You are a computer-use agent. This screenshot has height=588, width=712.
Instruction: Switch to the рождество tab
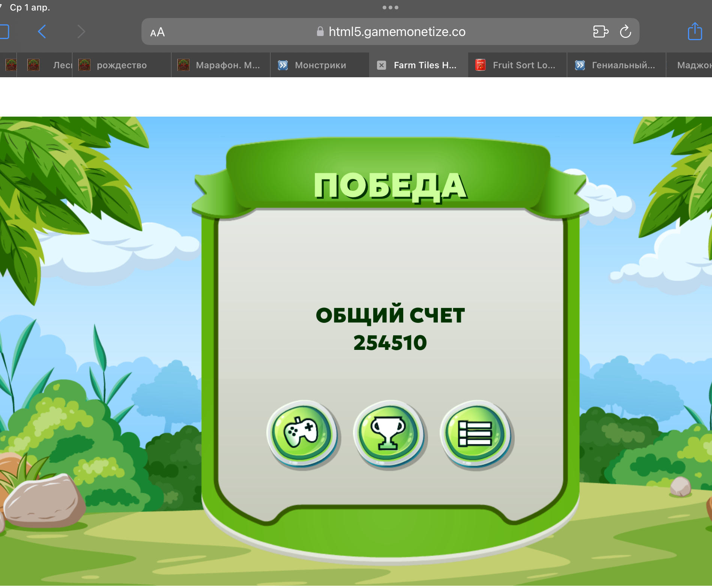(x=122, y=65)
